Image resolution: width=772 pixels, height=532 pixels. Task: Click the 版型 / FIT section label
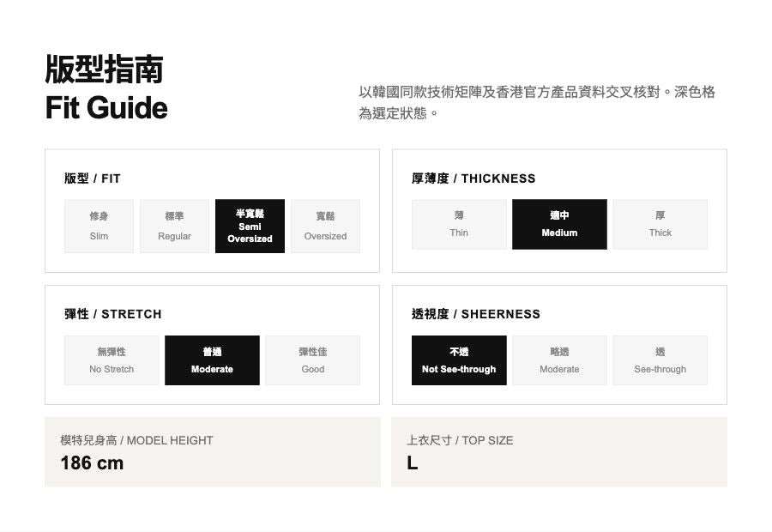tap(93, 178)
